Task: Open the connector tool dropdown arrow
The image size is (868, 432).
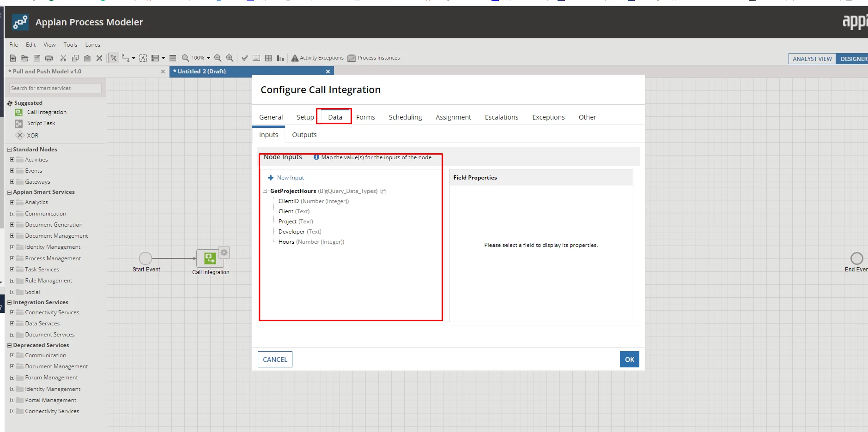Action: click(134, 58)
